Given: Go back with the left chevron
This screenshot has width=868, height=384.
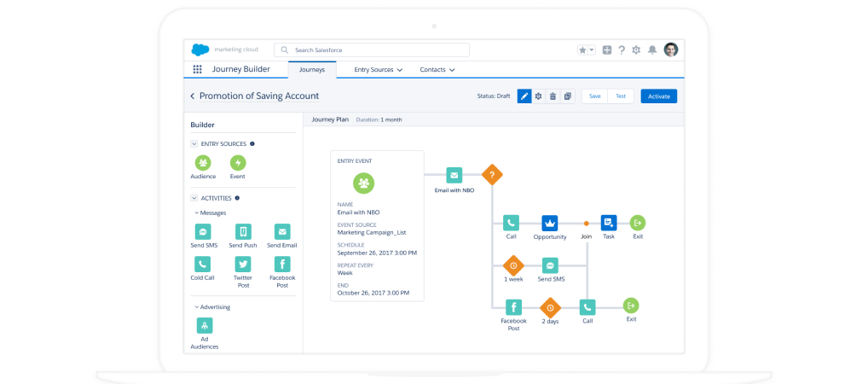Looking at the screenshot, I should pos(192,96).
